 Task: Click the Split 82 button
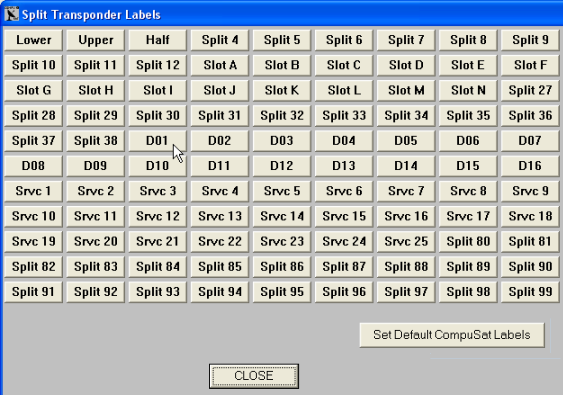(x=33, y=266)
